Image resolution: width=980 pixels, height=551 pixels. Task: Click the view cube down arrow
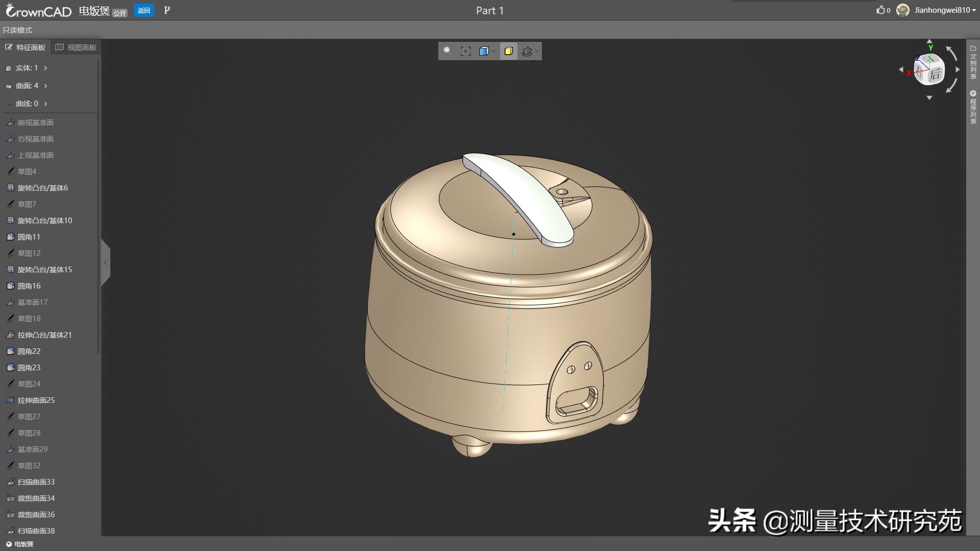click(929, 98)
